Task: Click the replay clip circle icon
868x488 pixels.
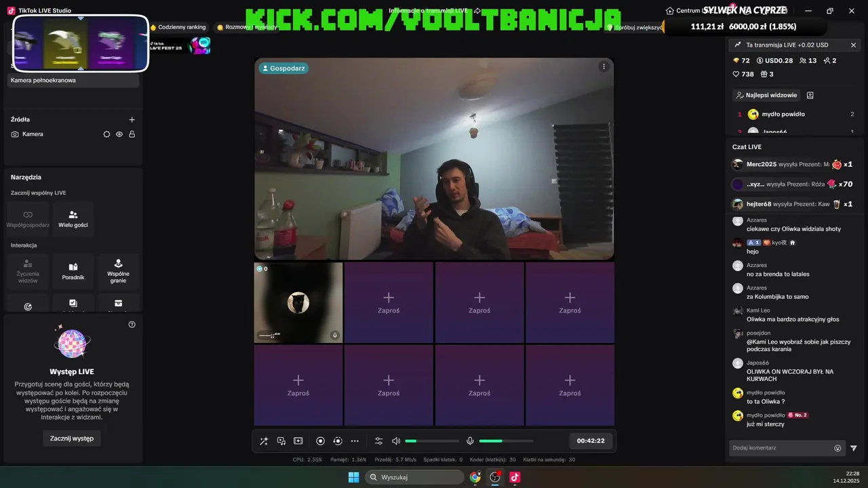Action: click(338, 441)
